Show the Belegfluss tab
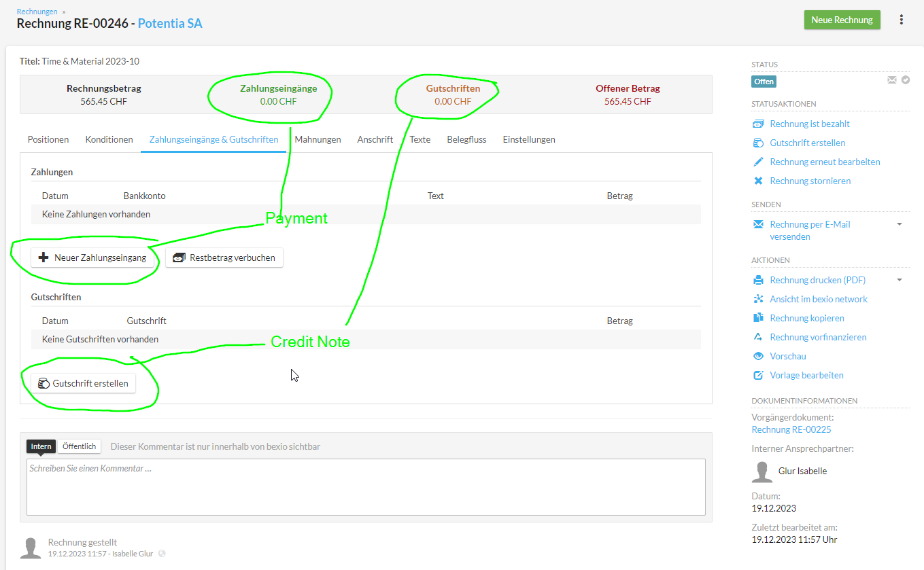Screen dimensions: 924x570 [466, 139]
